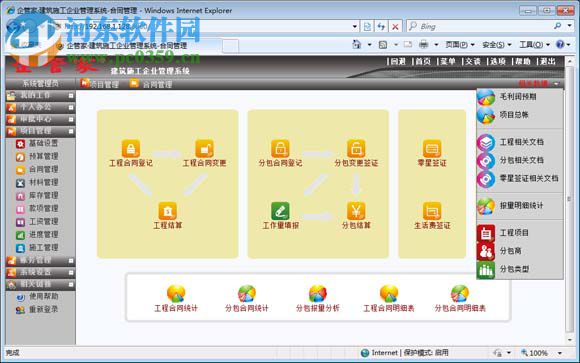The height and width of the screenshot is (363, 580).
Task: Click 退出 in top navigation
Action: click(x=547, y=61)
